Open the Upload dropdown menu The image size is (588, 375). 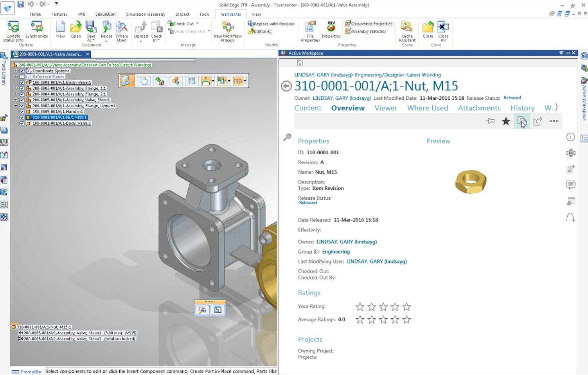coord(141,41)
